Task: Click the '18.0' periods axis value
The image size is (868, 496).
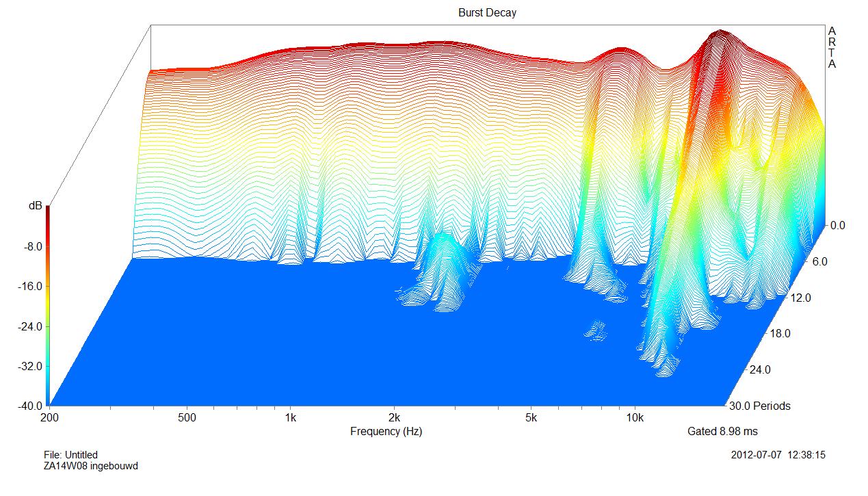Action: tap(780, 334)
